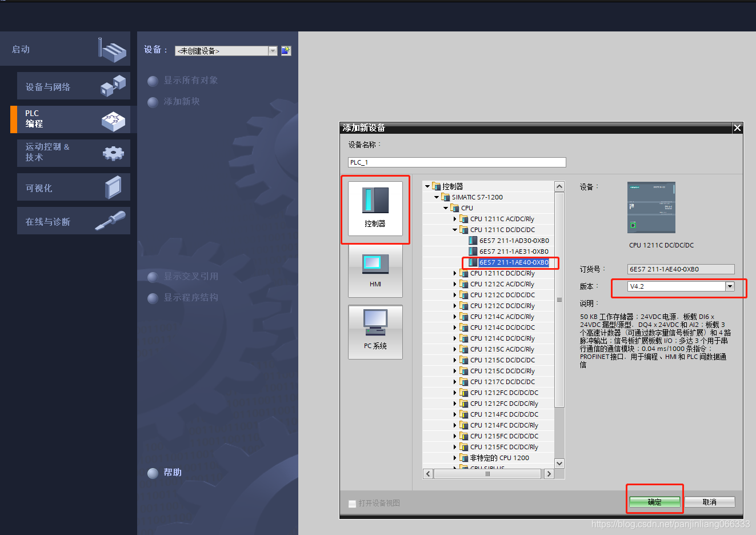Select CPU 1215C DC/DC/DC tree item
Viewport: 756px width, 535px height.
(x=502, y=360)
